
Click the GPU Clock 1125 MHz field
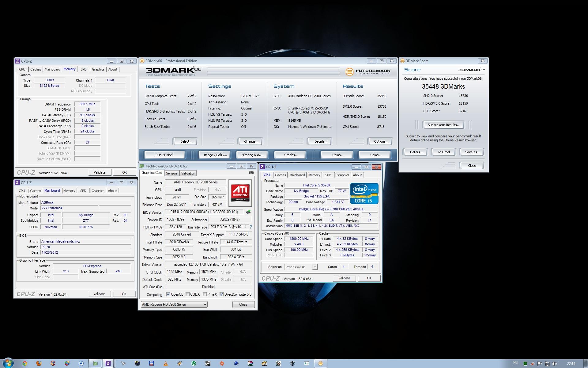coord(174,272)
